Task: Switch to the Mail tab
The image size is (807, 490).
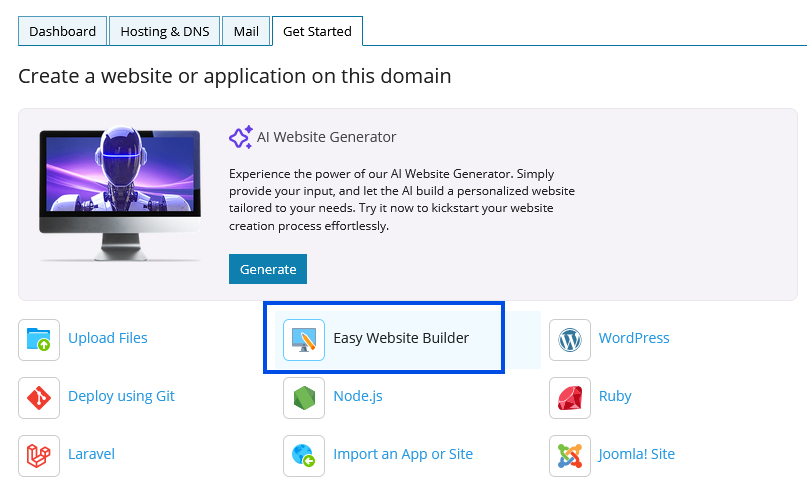Action: (x=246, y=31)
